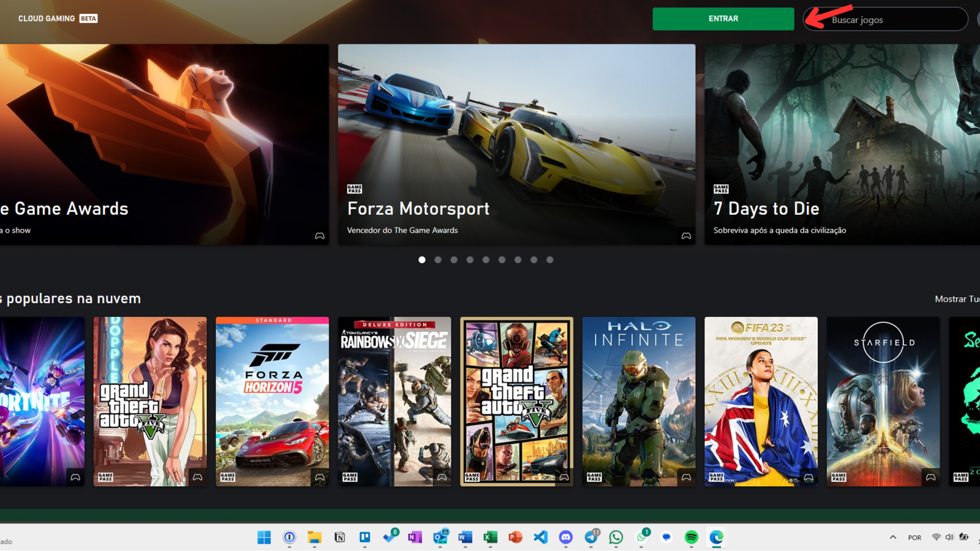Click the Forza Motorsport title text
Viewport: 980px width, 551px height.
tap(418, 209)
